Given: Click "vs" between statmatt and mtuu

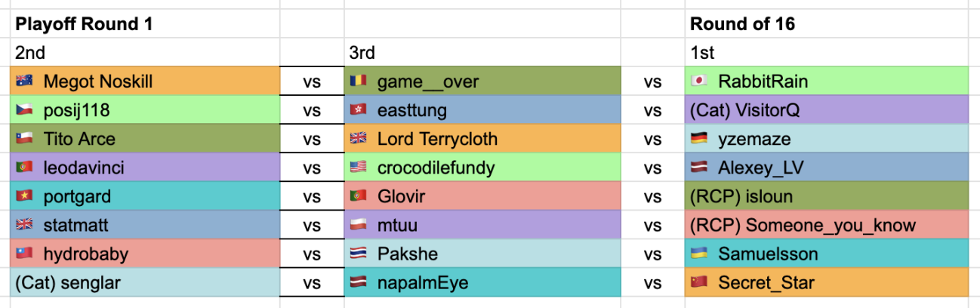Looking at the screenshot, I should pyautogui.click(x=312, y=225).
